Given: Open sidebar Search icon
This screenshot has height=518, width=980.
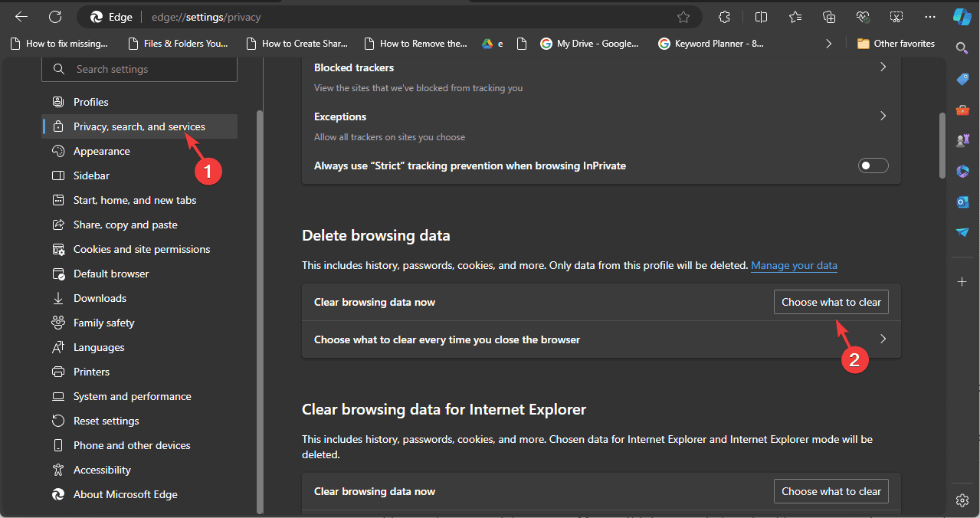Looking at the screenshot, I should tap(962, 48).
